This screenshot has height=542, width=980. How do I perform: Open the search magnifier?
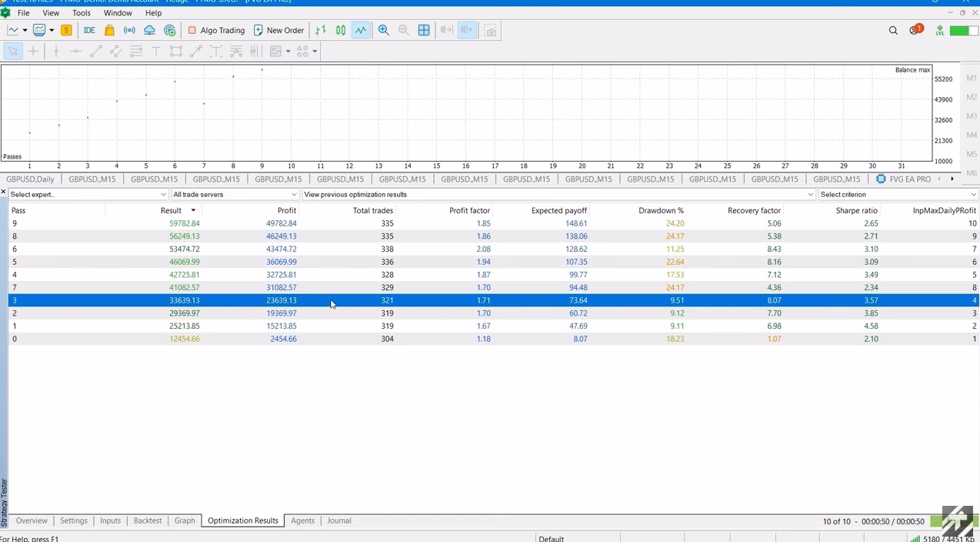[893, 30]
